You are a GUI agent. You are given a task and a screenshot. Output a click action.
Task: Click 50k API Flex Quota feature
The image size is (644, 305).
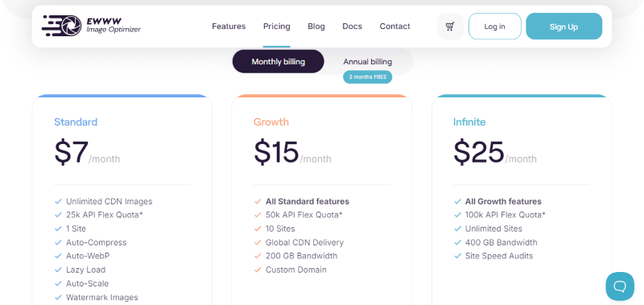[304, 215]
